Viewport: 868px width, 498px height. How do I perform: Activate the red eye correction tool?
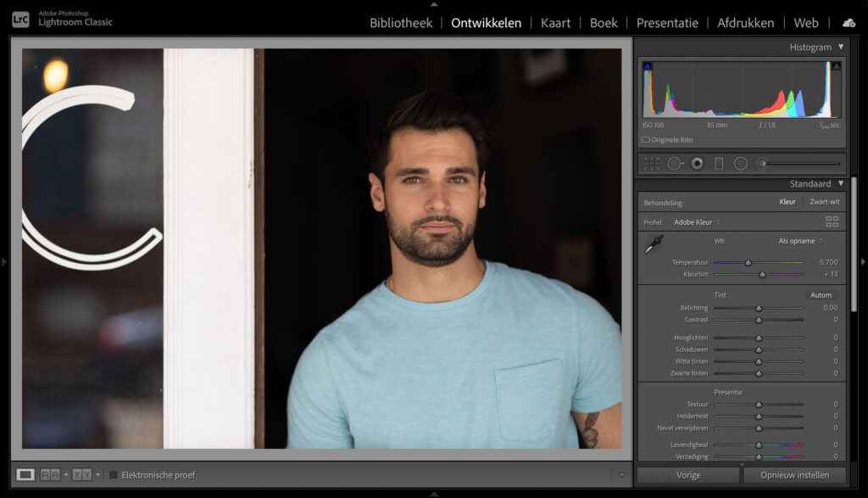[698, 164]
